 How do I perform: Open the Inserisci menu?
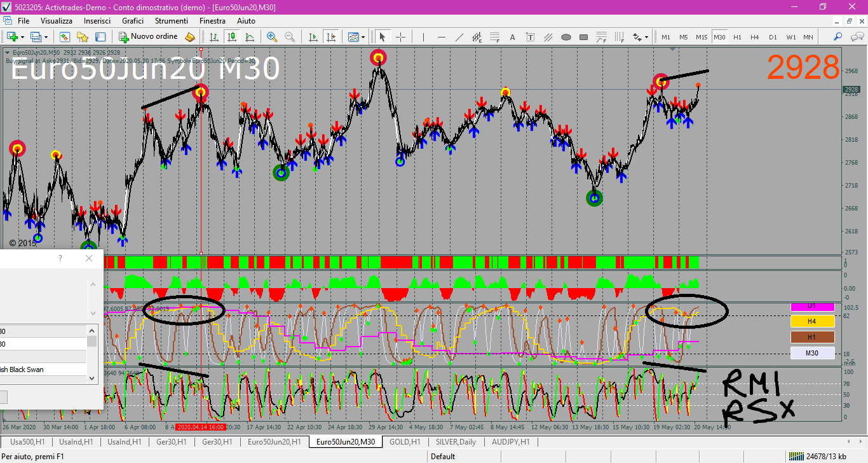[97, 21]
